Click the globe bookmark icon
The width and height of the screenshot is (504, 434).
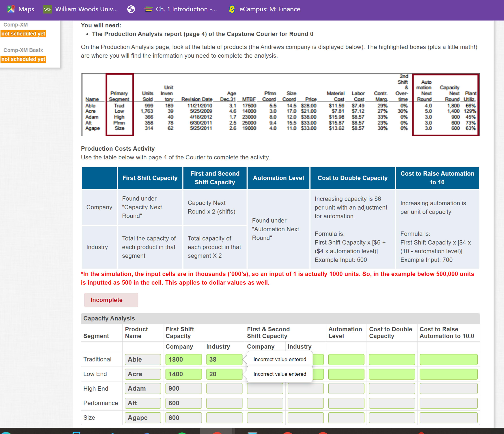[131, 9]
